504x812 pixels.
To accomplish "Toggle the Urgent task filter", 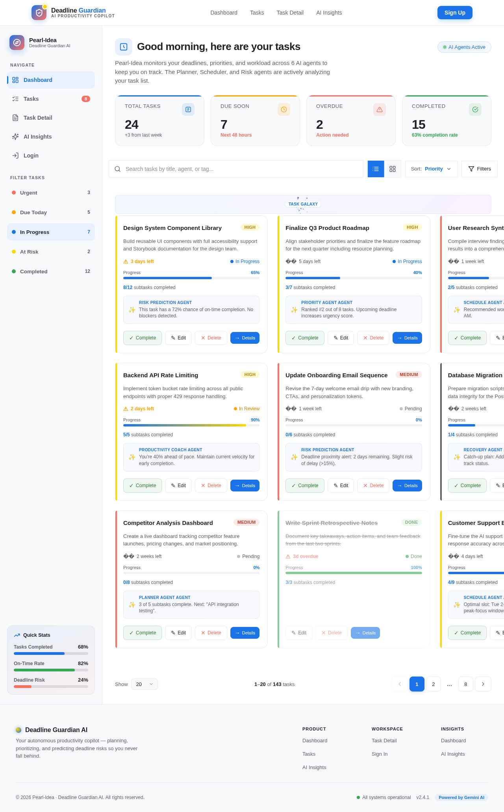I will (51, 193).
